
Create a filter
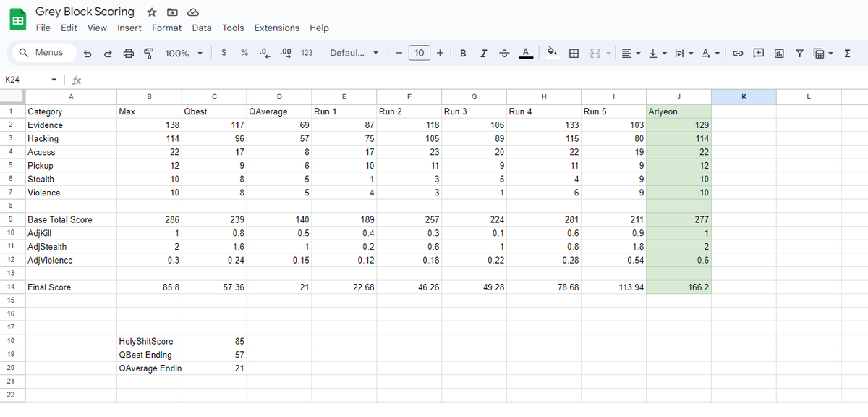799,53
